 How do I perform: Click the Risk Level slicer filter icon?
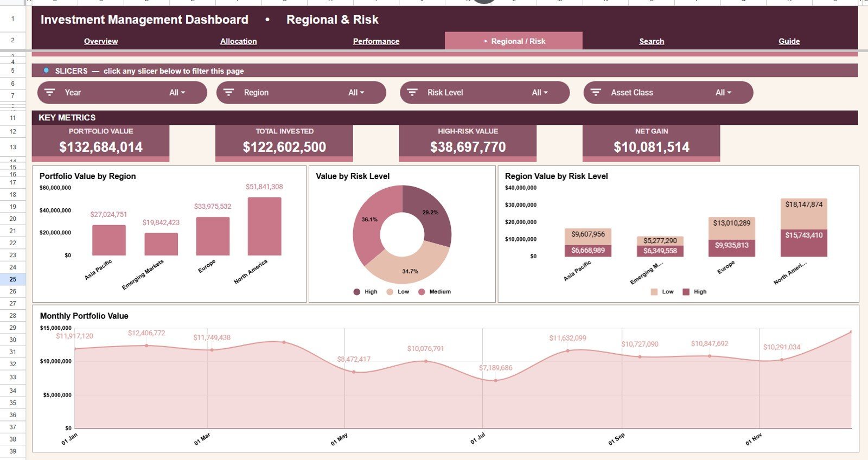click(412, 93)
